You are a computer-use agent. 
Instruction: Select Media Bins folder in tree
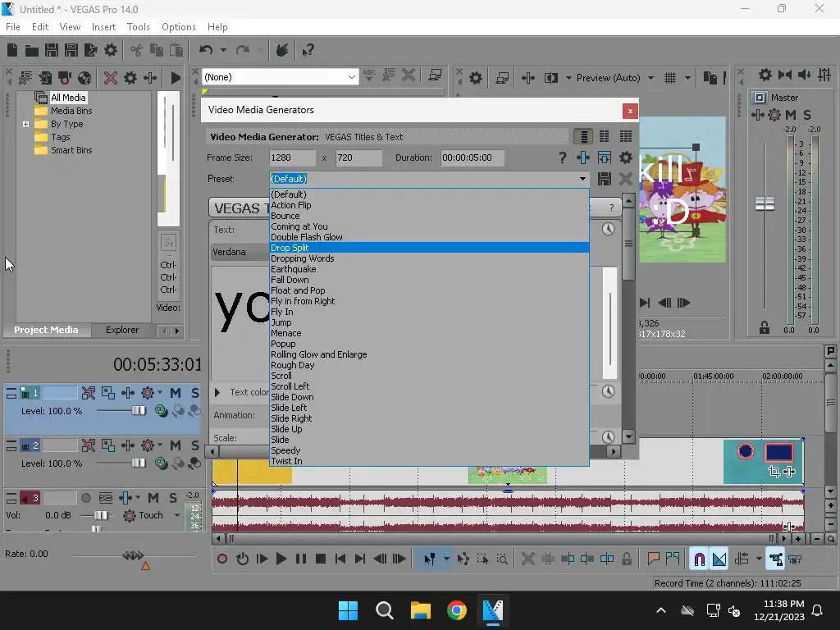tap(71, 111)
